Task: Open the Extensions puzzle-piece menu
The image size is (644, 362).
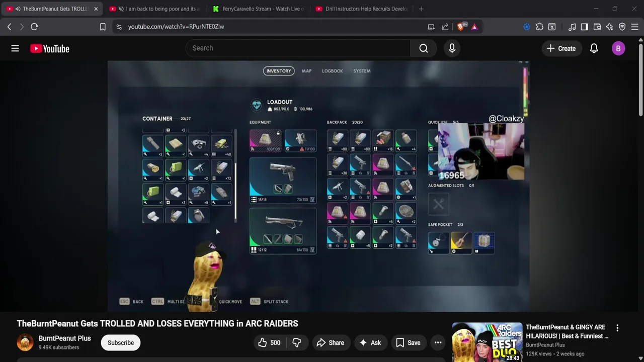Action: coord(539,27)
